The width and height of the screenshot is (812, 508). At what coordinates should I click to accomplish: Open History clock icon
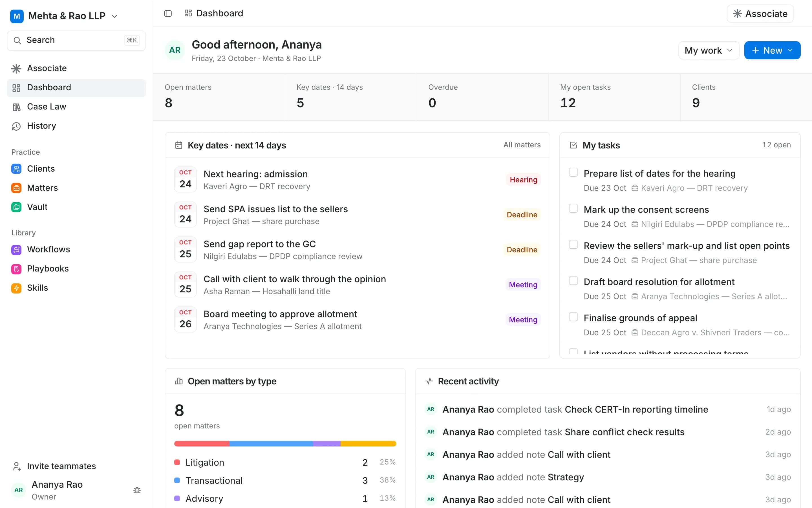pyautogui.click(x=16, y=126)
